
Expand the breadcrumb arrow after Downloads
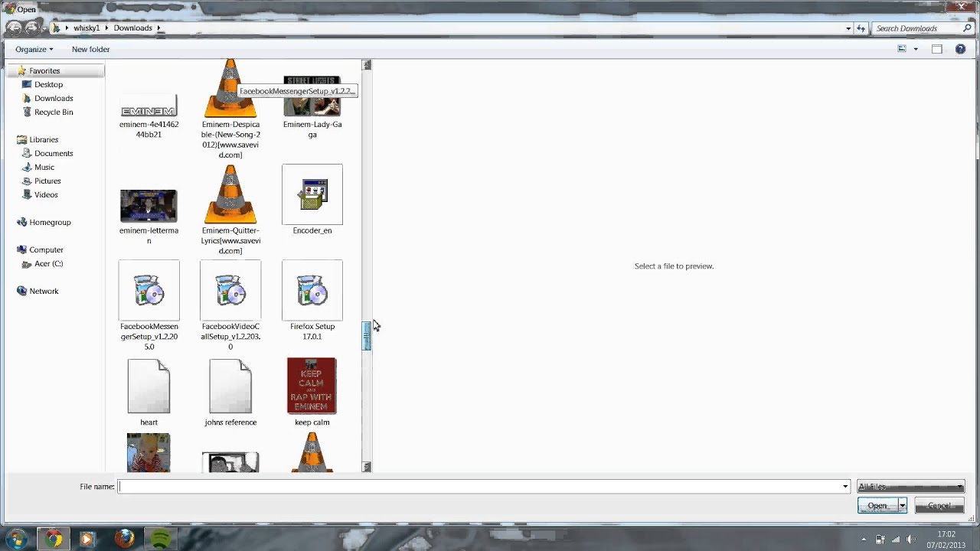point(159,28)
